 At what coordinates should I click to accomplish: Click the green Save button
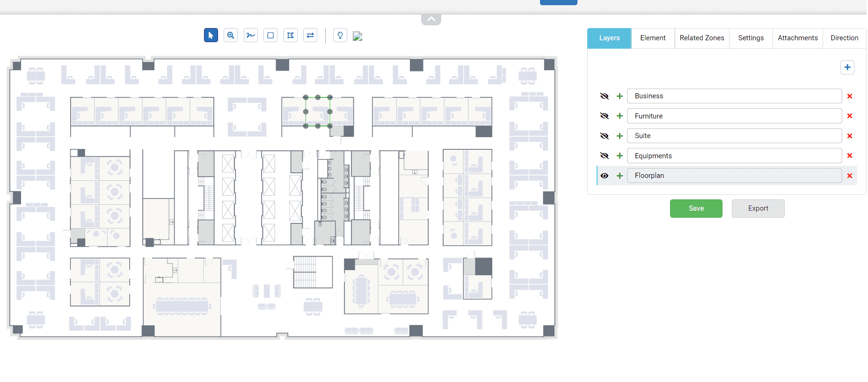(x=696, y=208)
